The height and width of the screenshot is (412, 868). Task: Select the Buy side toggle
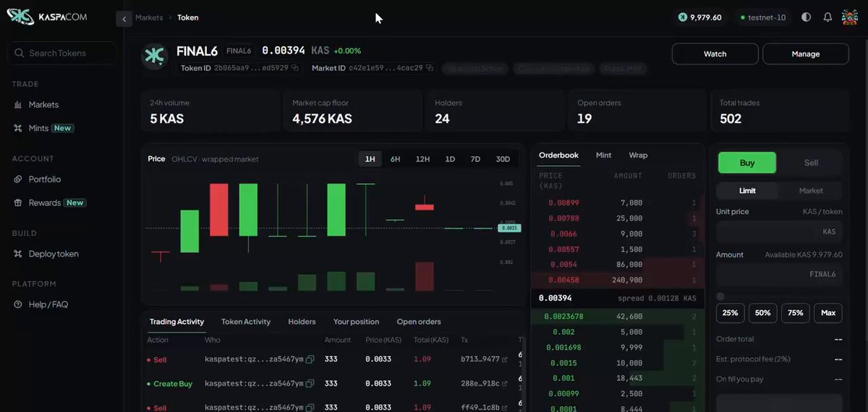pos(747,163)
